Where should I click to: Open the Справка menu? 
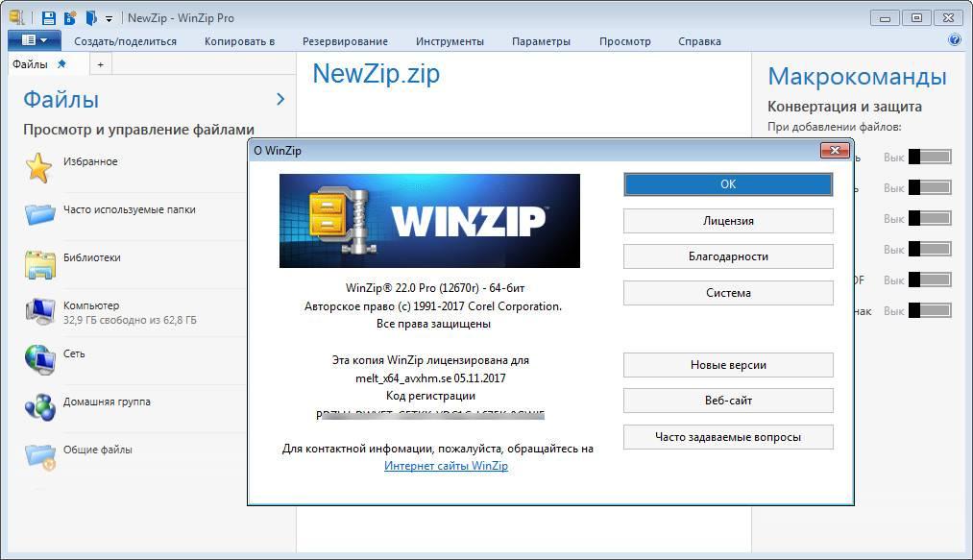(x=699, y=41)
